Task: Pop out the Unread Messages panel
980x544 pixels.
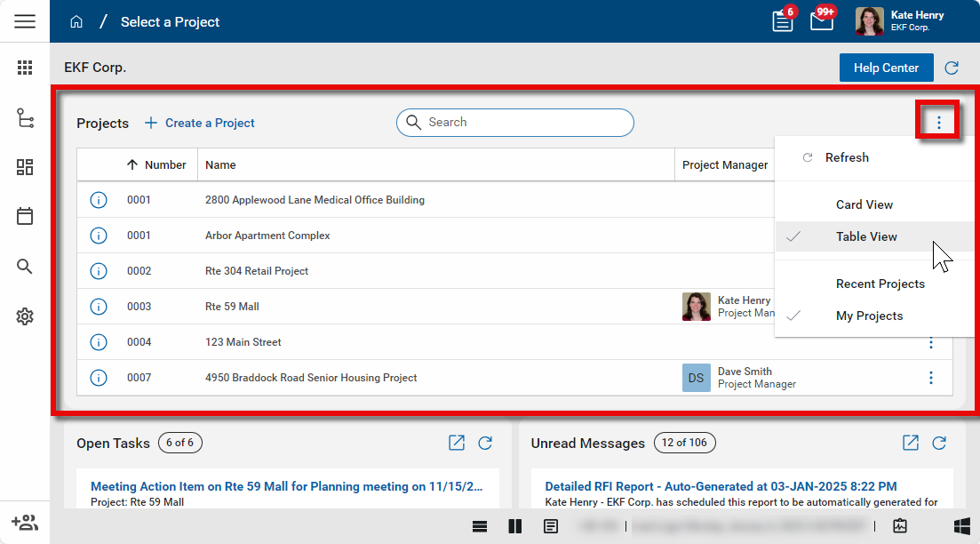Action: (911, 443)
